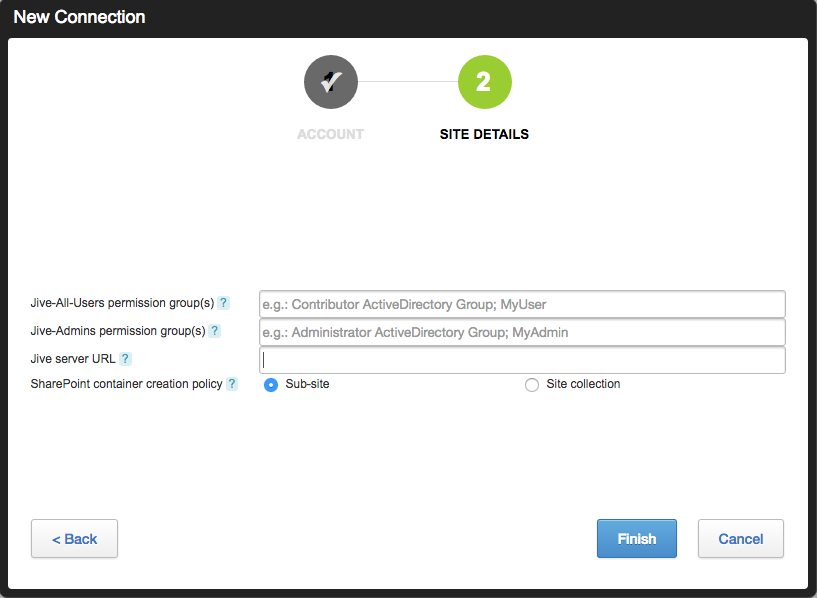Cancel the New Connection dialog

(741, 539)
